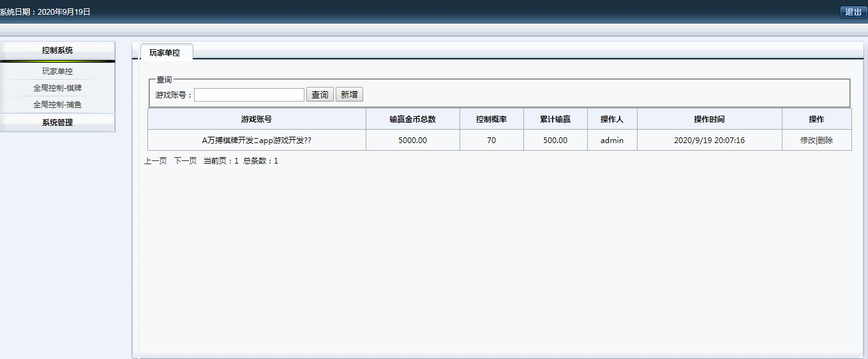Click the 控制概率 column header
This screenshot has height=359, width=868.
491,119
